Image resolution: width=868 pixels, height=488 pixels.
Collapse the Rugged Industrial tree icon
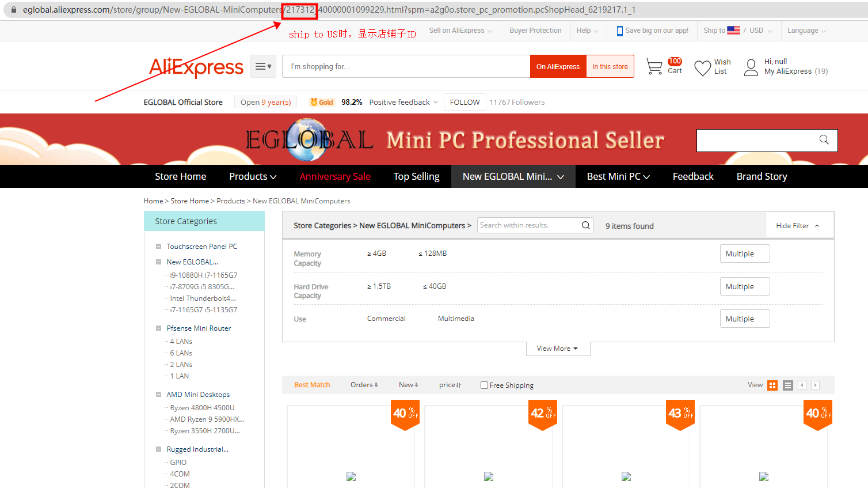(x=158, y=449)
